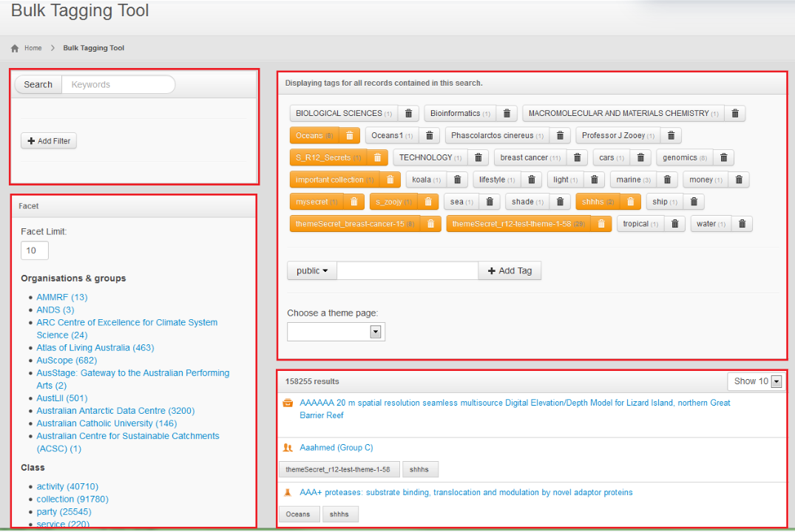Click the Home icon in breadcrumb

point(15,48)
